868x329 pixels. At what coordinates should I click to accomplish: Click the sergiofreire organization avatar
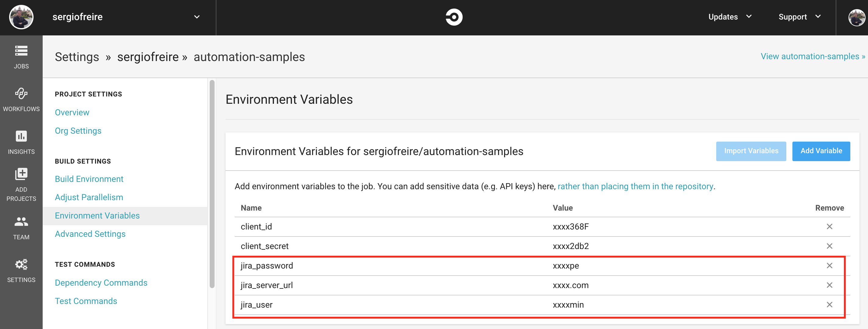[21, 17]
